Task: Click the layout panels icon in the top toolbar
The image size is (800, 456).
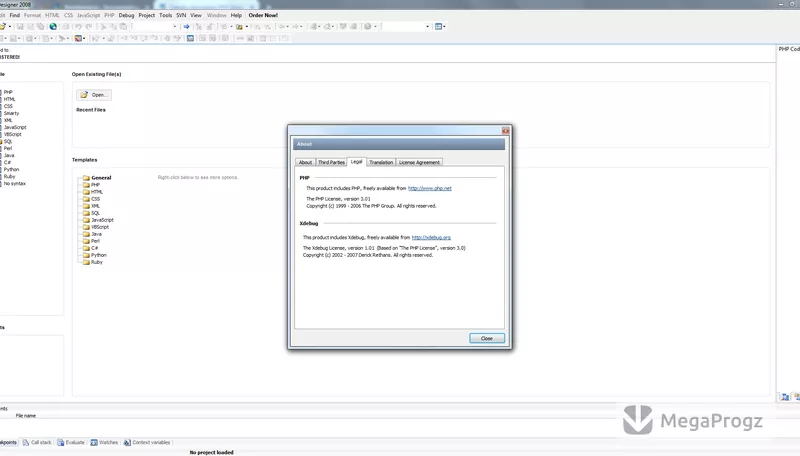Action: click(438, 27)
